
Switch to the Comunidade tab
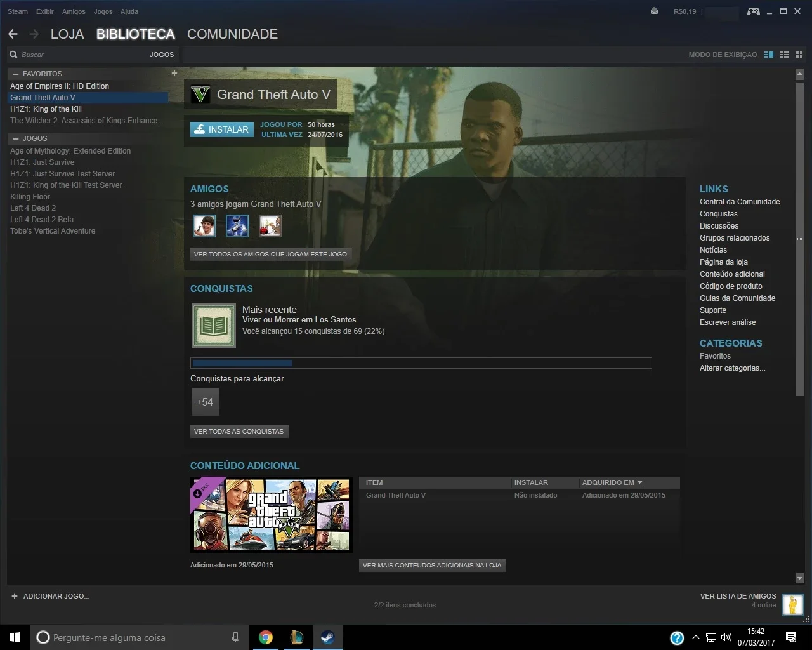pos(232,34)
